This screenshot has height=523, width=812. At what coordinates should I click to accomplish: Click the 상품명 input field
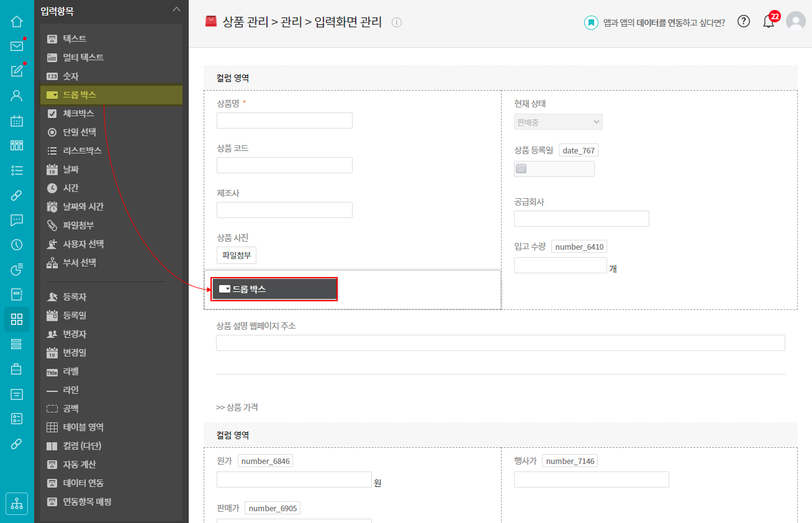284,121
